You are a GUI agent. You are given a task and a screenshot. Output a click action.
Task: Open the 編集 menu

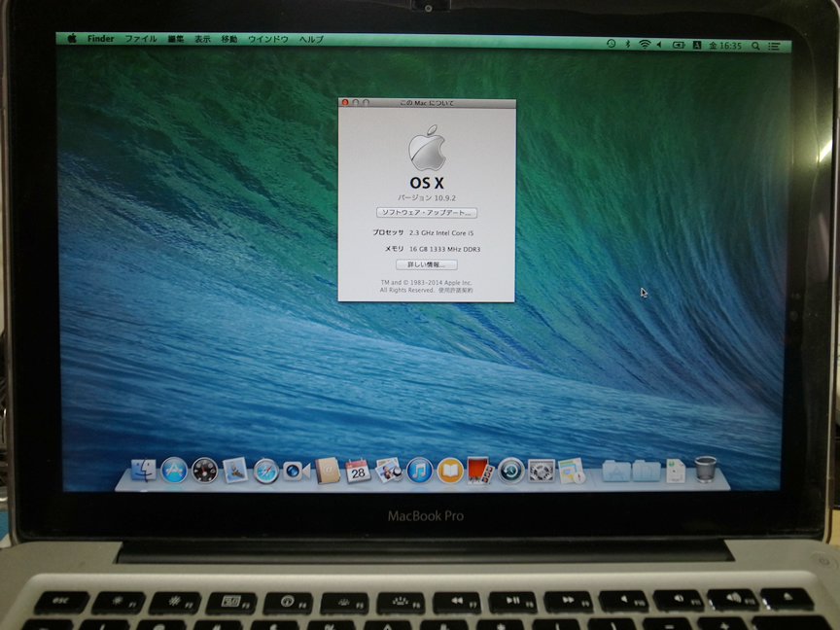click(176, 39)
